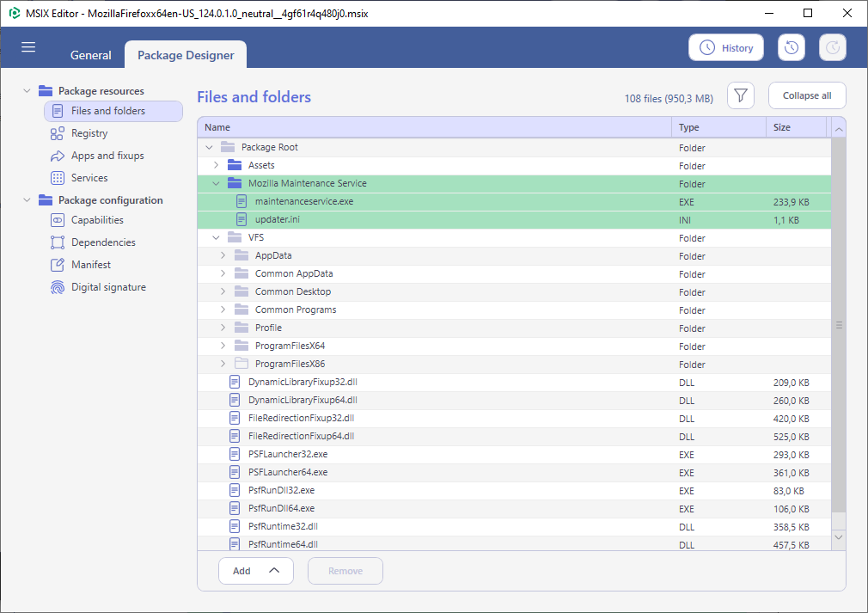Click the updater.ini file icon
The width and height of the screenshot is (868, 613).
(241, 219)
